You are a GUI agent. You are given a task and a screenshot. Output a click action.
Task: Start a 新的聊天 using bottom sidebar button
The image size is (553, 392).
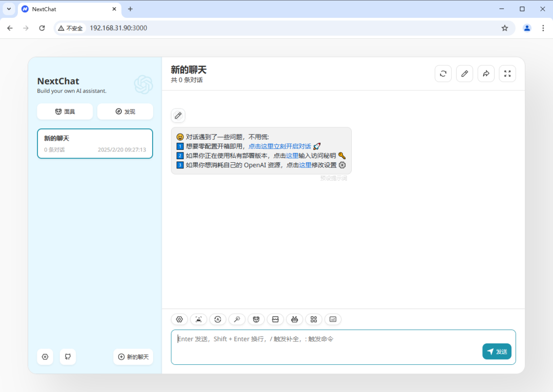click(x=133, y=357)
